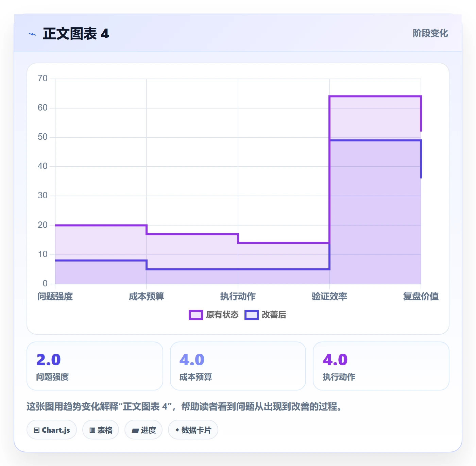Screen dimensions: 476x466
Task: Click the 改善后 legend label
Action: point(274,315)
